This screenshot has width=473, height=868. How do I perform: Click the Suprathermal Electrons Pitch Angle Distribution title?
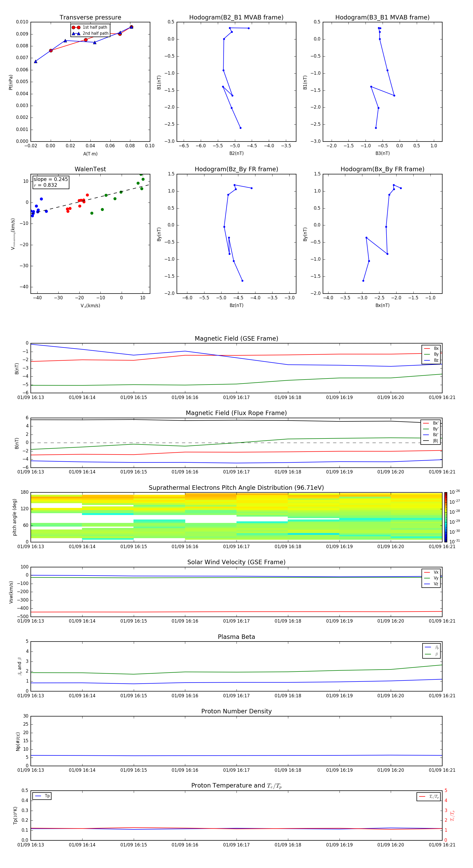(x=236, y=488)
